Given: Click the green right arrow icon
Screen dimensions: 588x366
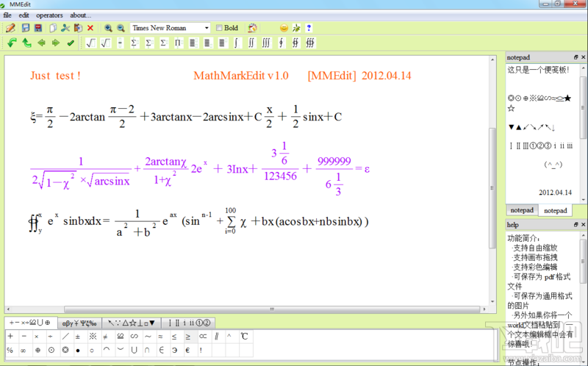Looking at the screenshot, I should point(56,43).
